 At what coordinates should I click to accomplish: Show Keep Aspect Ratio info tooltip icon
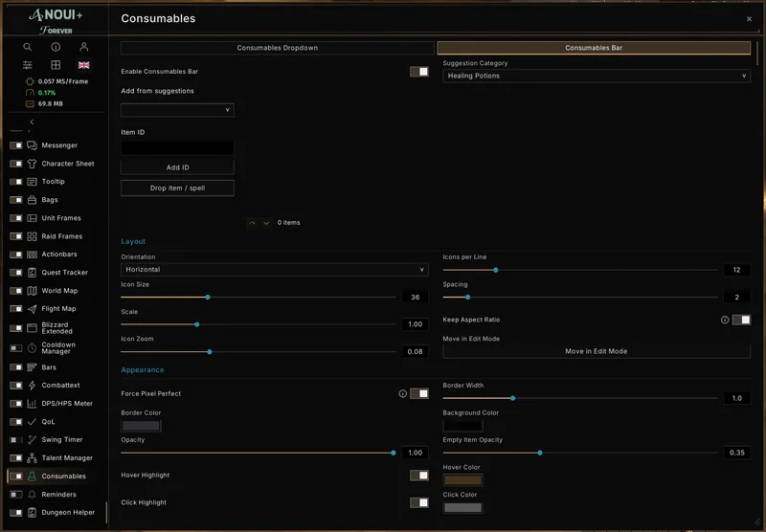point(725,321)
